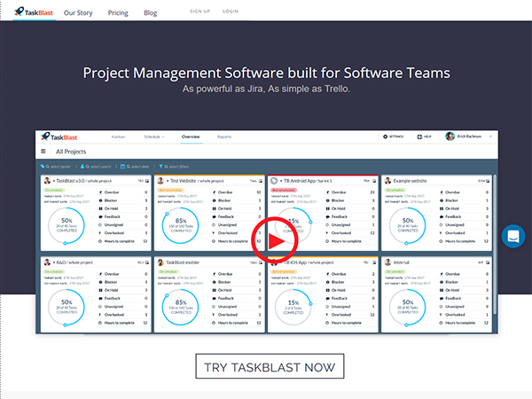
Task: Expand the TB Android App card arrow
Action: pos(281,181)
